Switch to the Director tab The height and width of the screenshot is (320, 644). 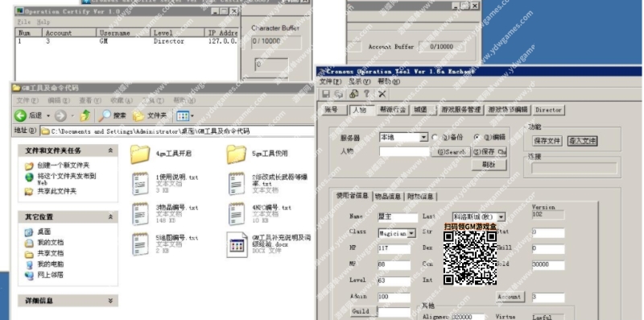(x=548, y=110)
